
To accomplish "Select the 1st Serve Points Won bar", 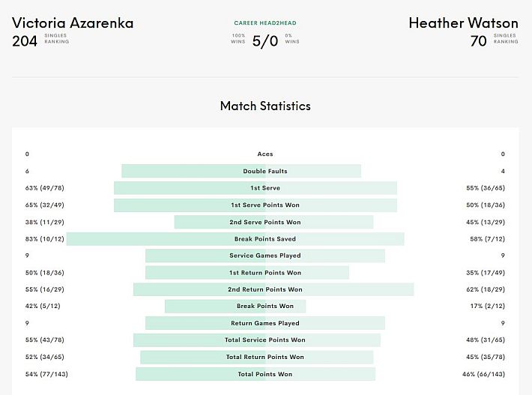I will point(256,205).
